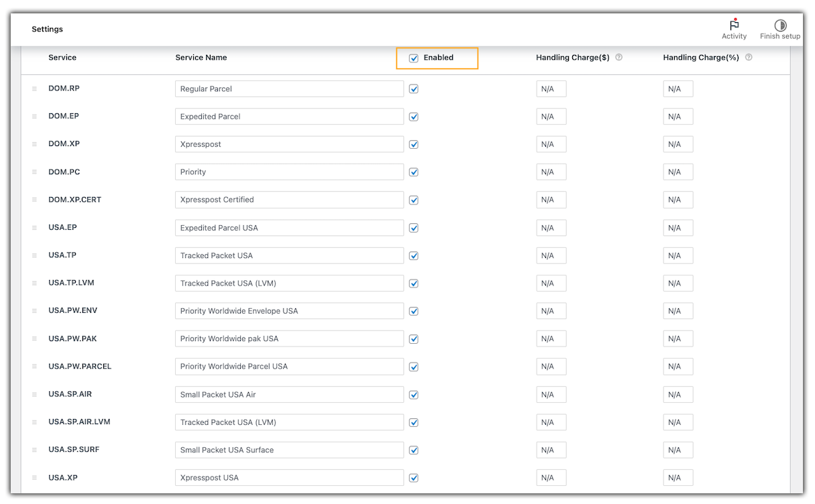Click dollar handling charge field for DOM.PC
Viewport: 815px width, 504px height.
(551, 172)
